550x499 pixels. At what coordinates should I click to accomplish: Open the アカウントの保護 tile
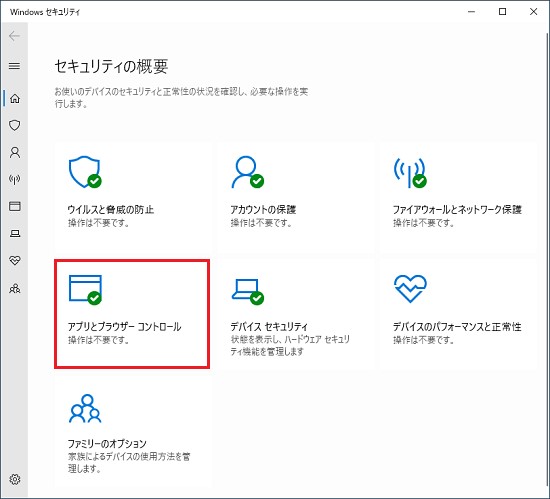[295, 196]
